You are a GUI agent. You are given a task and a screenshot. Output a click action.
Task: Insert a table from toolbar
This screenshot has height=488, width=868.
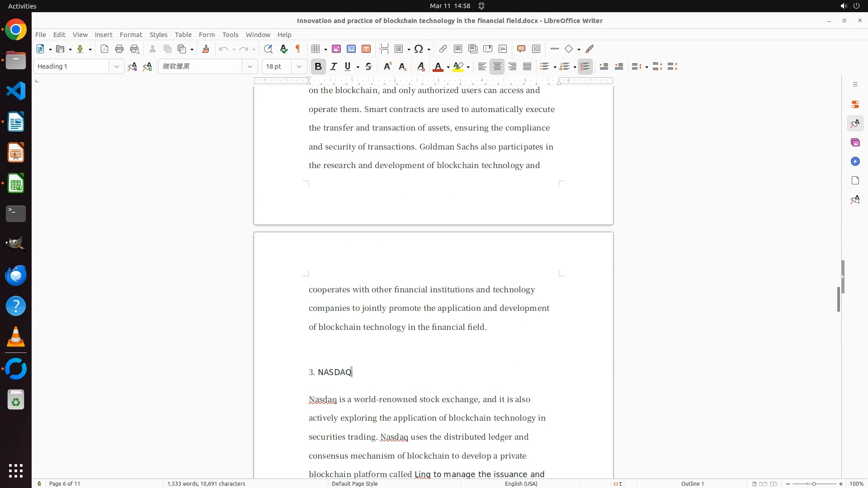(316, 49)
